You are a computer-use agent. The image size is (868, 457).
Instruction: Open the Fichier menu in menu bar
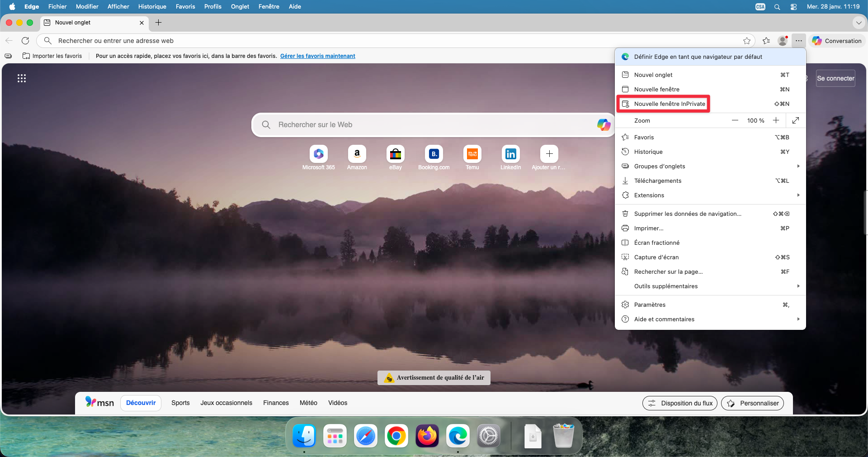click(x=57, y=7)
